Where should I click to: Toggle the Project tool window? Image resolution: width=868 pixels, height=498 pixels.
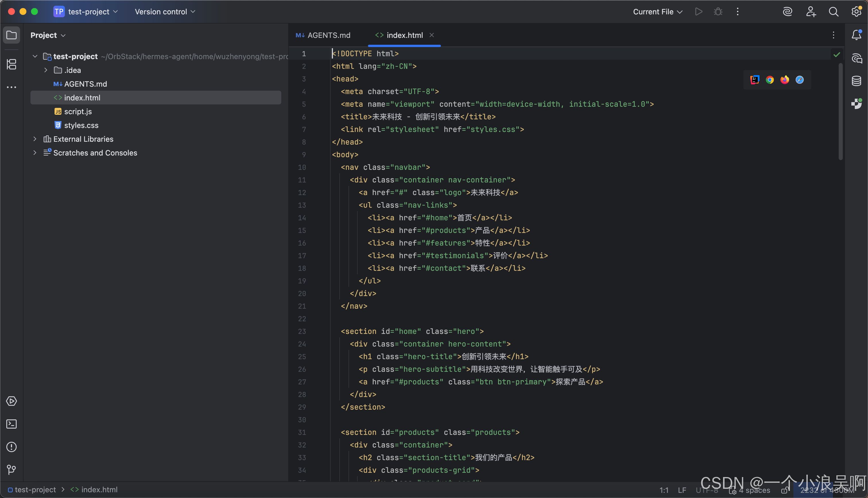[x=11, y=35]
